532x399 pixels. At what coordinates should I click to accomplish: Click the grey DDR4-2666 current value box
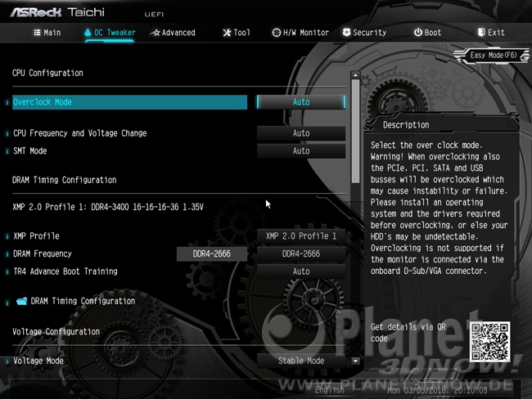(212, 253)
